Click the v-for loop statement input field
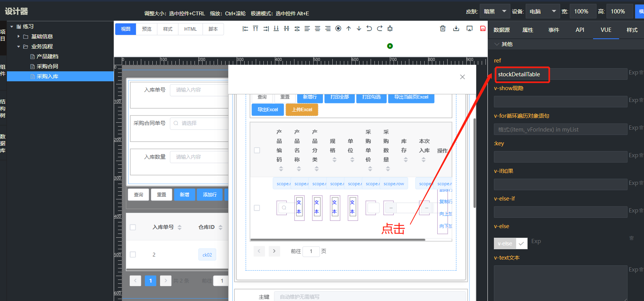The width and height of the screenshot is (644, 301). click(561, 130)
